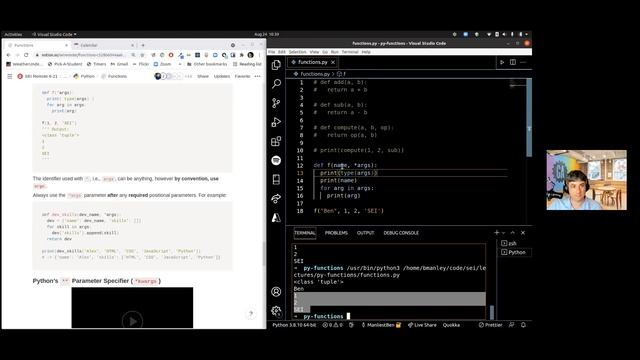Open a new browser tab with the plus button
Image resolution: width=640 pixels, height=360 pixels.
[143, 45]
